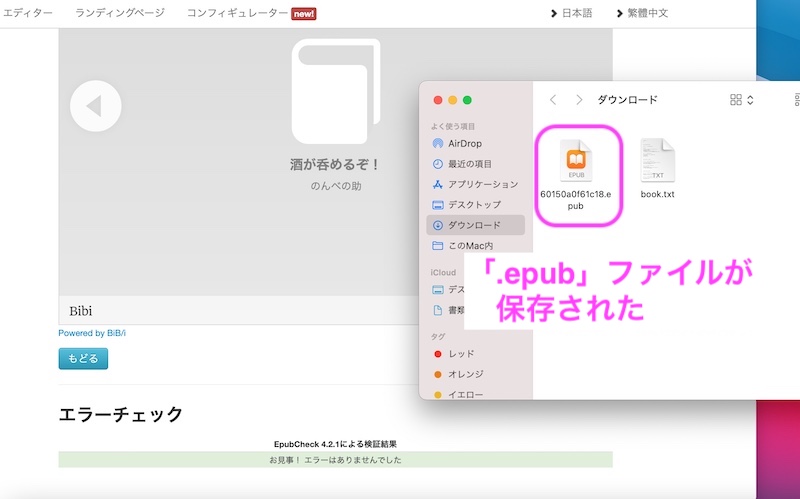Select the オレンジ color tag
Viewport: 800px width, 499px height.
tap(465, 374)
